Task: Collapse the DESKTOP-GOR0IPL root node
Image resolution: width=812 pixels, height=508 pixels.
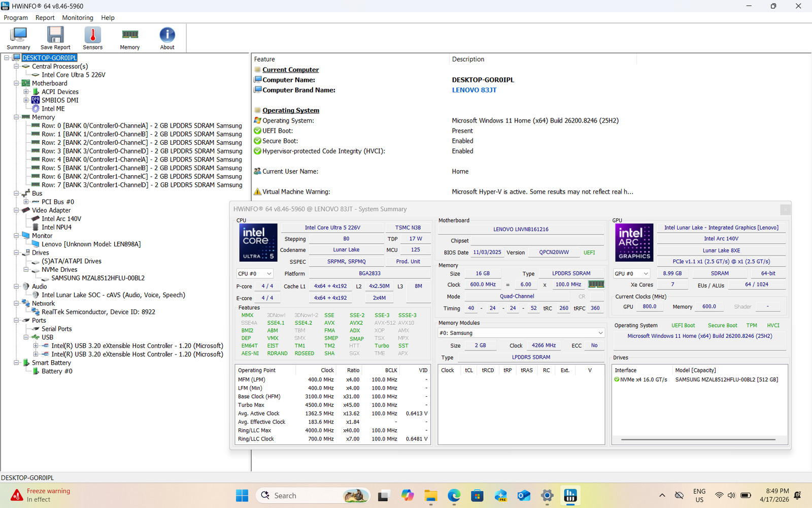Action: click(x=7, y=58)
